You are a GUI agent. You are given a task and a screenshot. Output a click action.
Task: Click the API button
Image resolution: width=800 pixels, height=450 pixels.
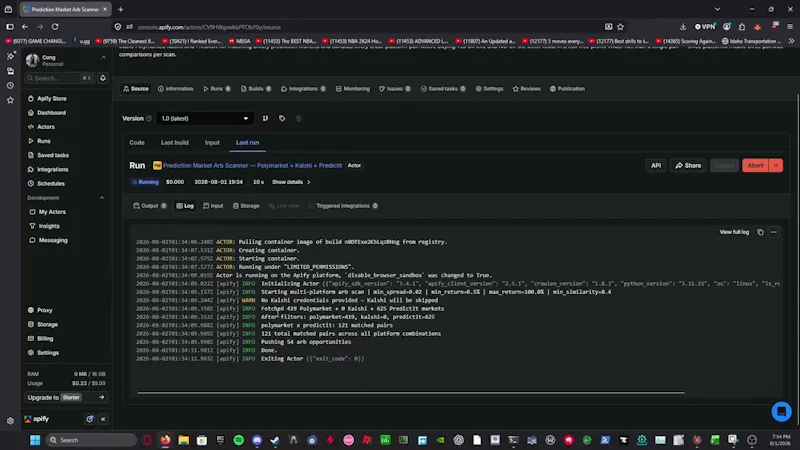click(656, 165)
